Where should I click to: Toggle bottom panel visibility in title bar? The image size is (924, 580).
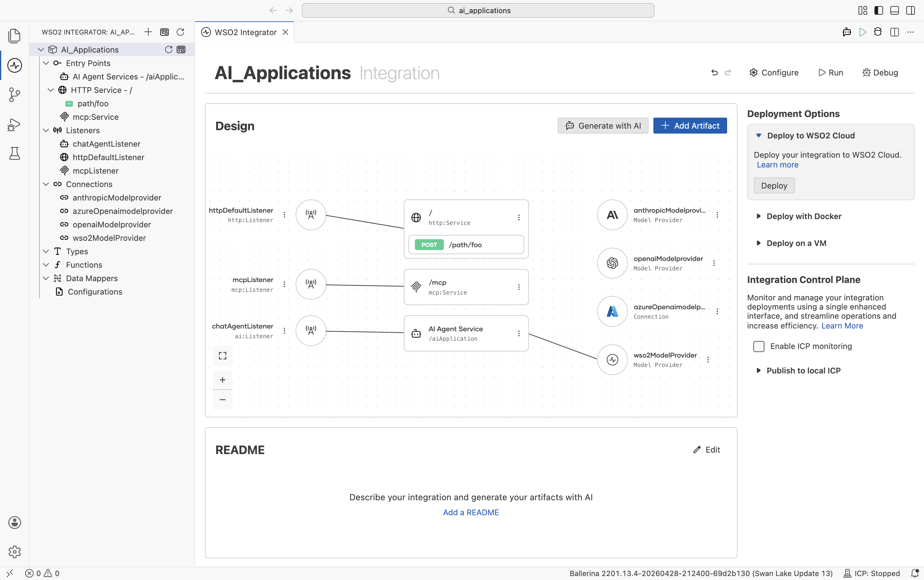tap(894, 10)
